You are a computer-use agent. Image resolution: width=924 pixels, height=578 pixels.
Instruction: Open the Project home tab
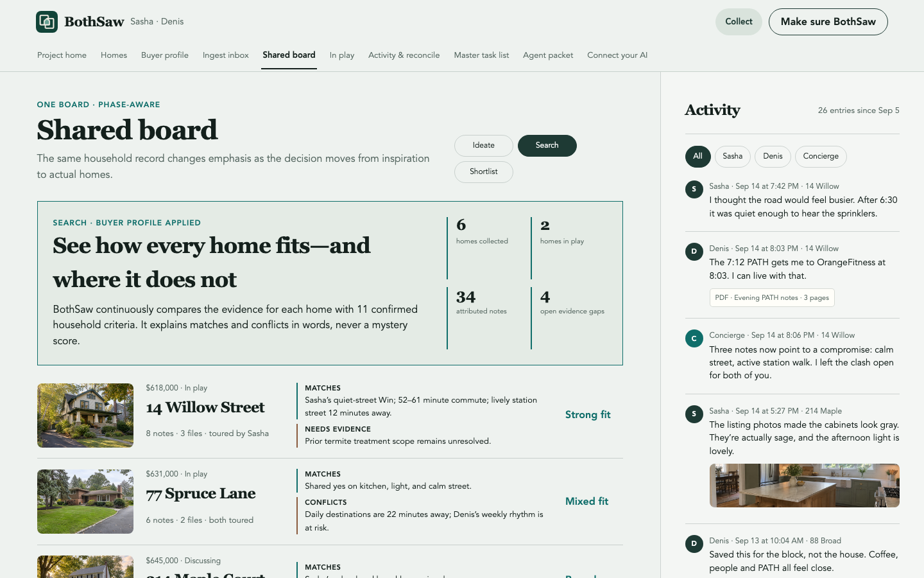click(x=62, y=55)
